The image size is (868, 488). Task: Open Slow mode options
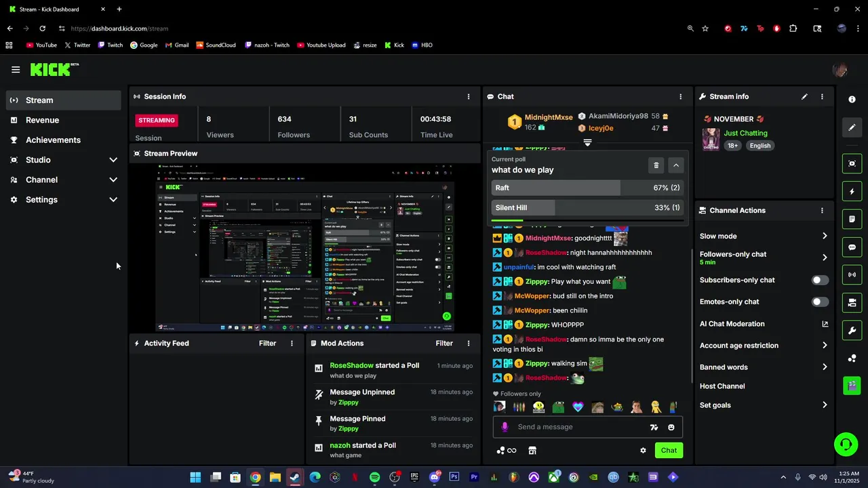point(764,236)
